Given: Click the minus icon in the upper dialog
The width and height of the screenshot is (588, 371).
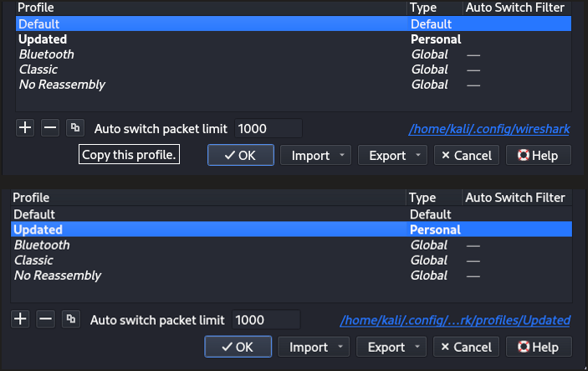Looking at the screenshot, I should coord(50,128).
